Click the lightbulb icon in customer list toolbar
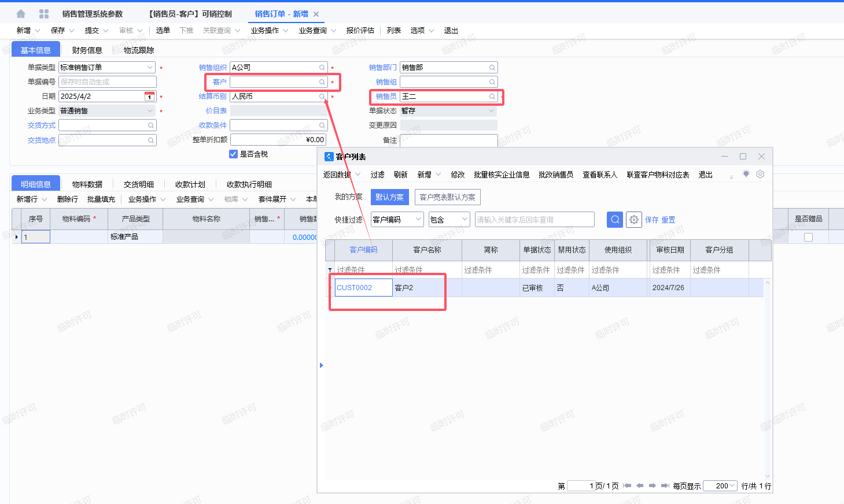844x504 pixels. (746, 174)
